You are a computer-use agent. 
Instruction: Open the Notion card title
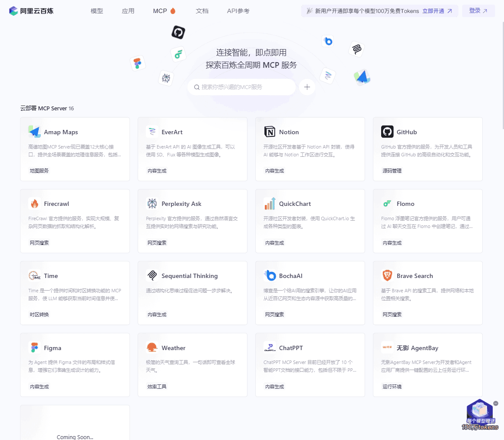point(289,132)
